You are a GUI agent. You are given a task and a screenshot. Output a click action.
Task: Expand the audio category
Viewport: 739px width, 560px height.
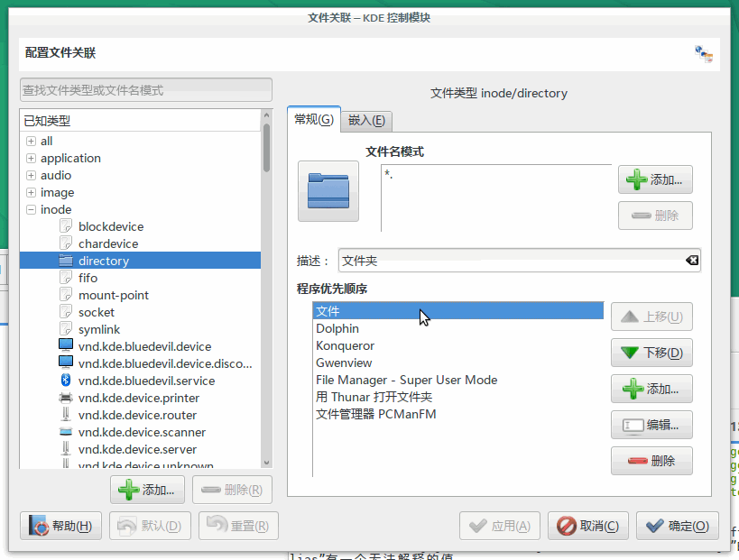31,175
